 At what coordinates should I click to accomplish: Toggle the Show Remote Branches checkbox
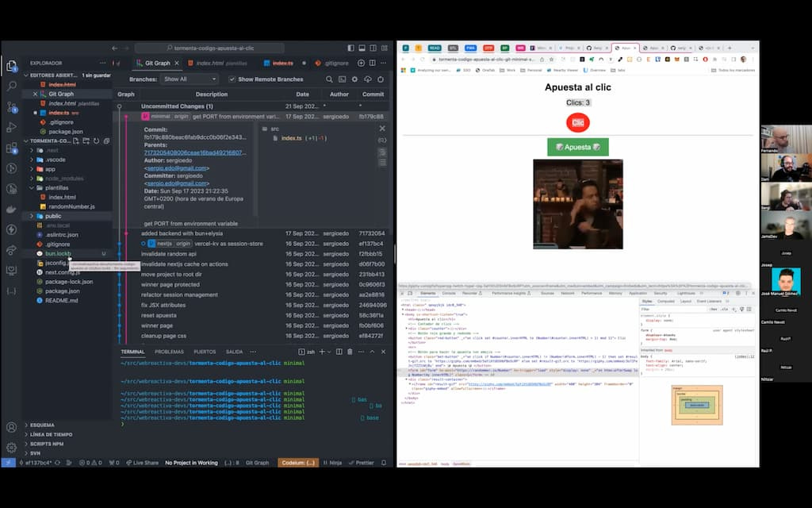[232, 79]
